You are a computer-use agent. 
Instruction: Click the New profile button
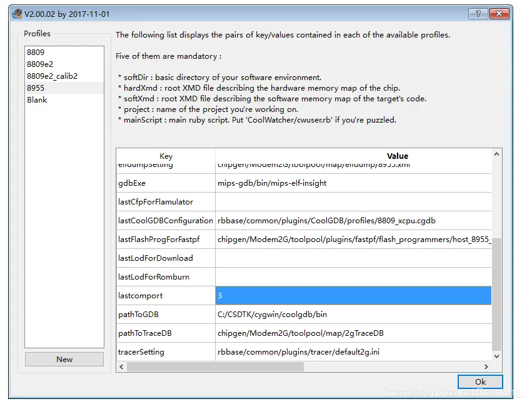(64, 359)
